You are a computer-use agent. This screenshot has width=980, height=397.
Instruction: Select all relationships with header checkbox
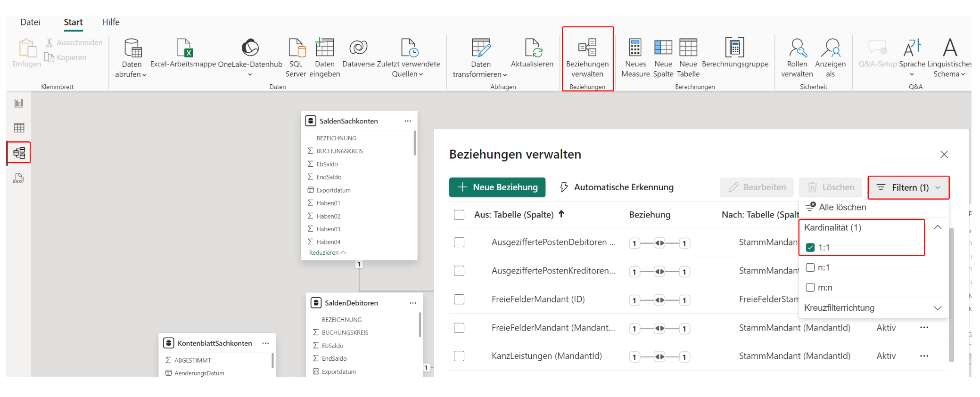pyautogui.click(x=459, y=215)
